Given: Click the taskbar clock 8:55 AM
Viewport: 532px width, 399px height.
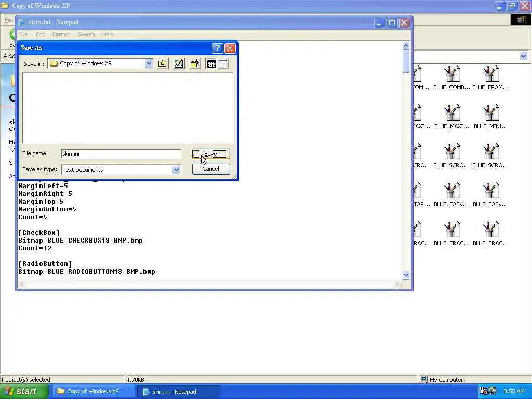Looking at the screenshot, I should (x=514, y=392).
